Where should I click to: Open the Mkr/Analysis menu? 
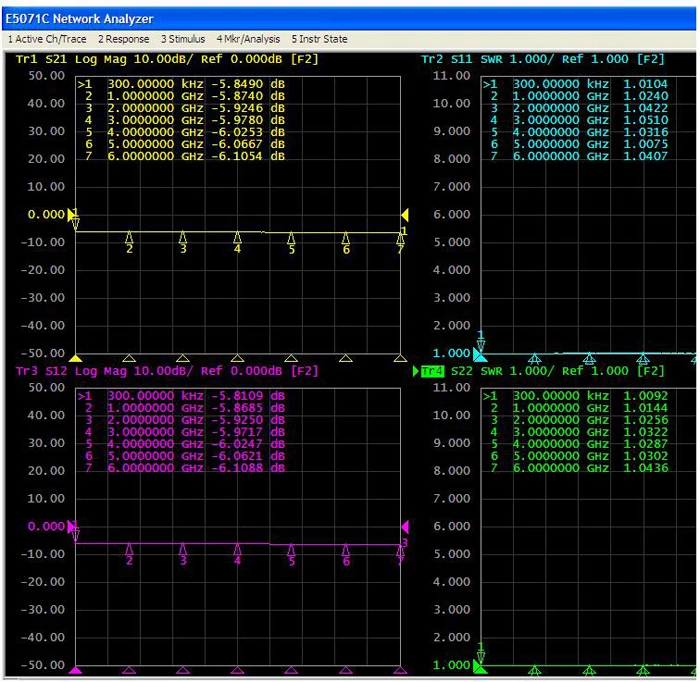coord(248,39)
